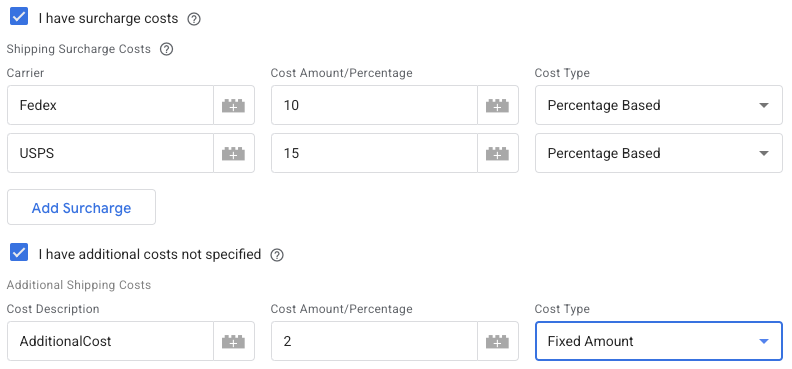The height and width of the screenshot is (369, 792).
Task: Insert variable into cost amount 10 field
Action: pos(498,105)
